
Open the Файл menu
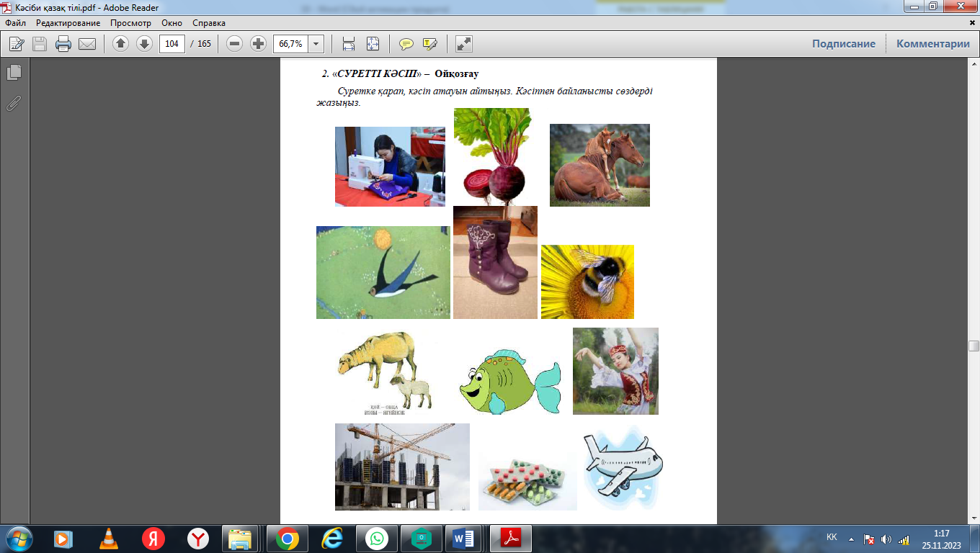tap(15, 23)
